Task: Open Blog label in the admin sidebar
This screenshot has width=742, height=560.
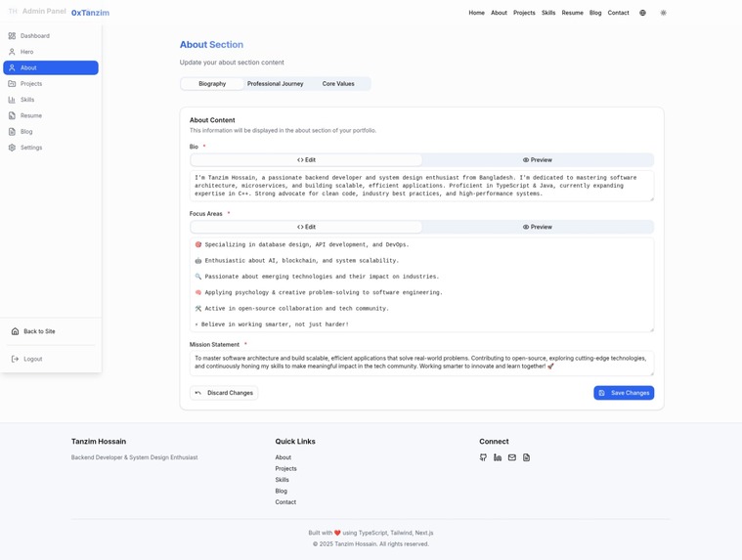Action: pos(26,132)
